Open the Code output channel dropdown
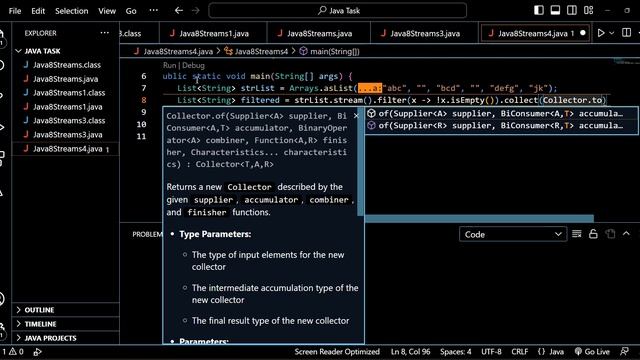The width and height of the screenshot is (640, 360). [x=513, y=234]
